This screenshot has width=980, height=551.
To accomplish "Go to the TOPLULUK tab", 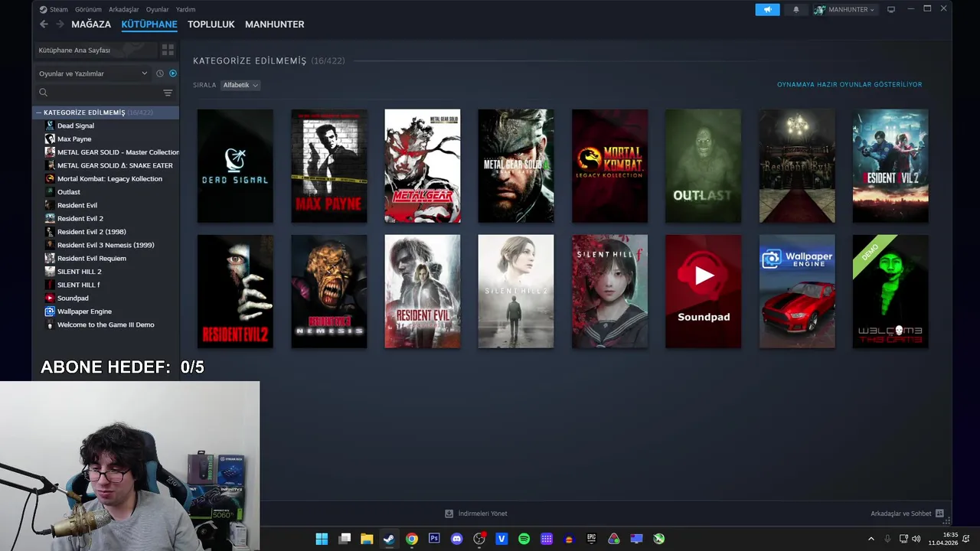I will tap(211, 24).
